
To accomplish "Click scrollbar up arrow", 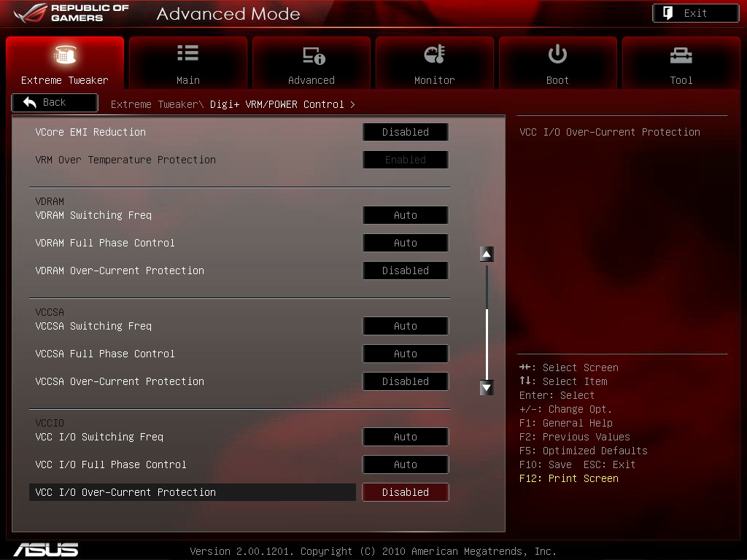I will (x=487, y=254).
